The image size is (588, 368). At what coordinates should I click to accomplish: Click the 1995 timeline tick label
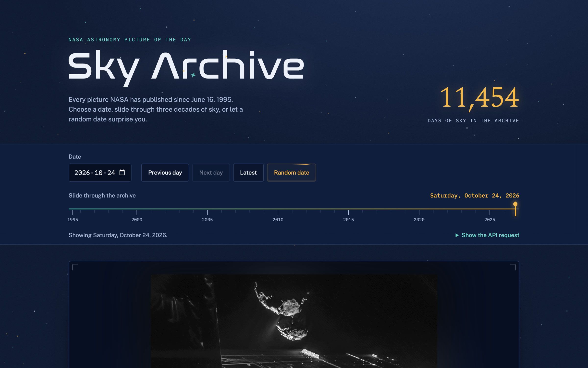[73, 220]
